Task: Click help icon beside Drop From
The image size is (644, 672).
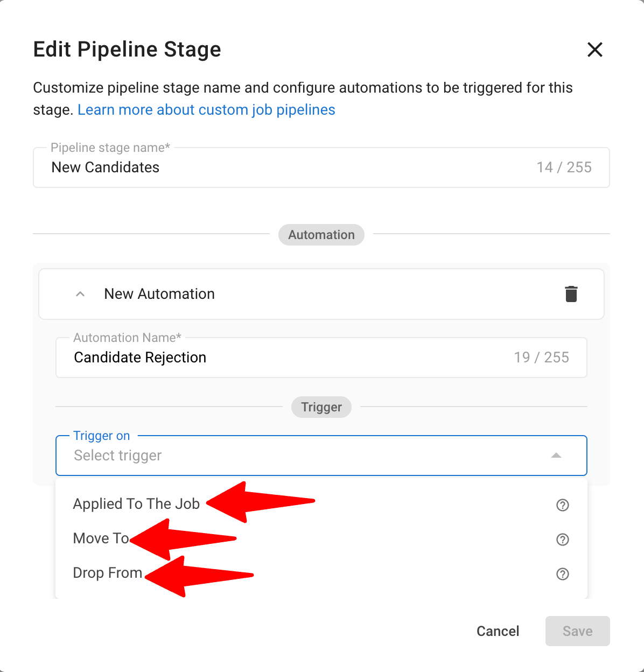Action: tap(563, 574)
